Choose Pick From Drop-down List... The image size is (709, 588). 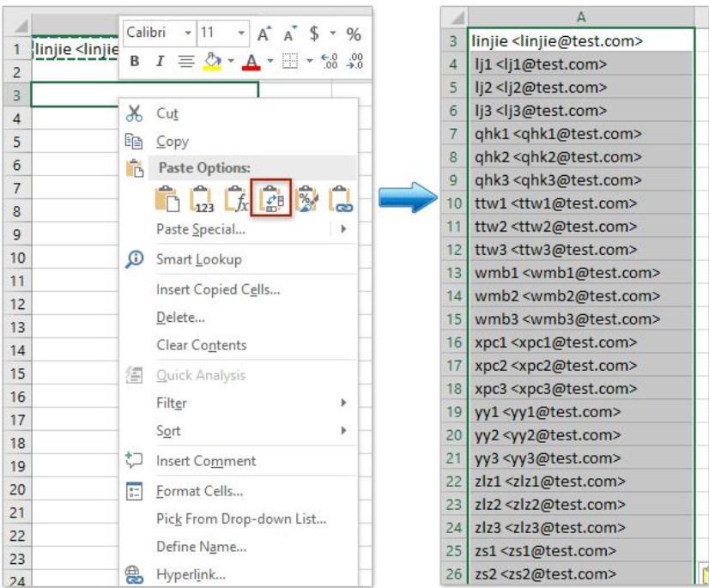click(239, 518)
